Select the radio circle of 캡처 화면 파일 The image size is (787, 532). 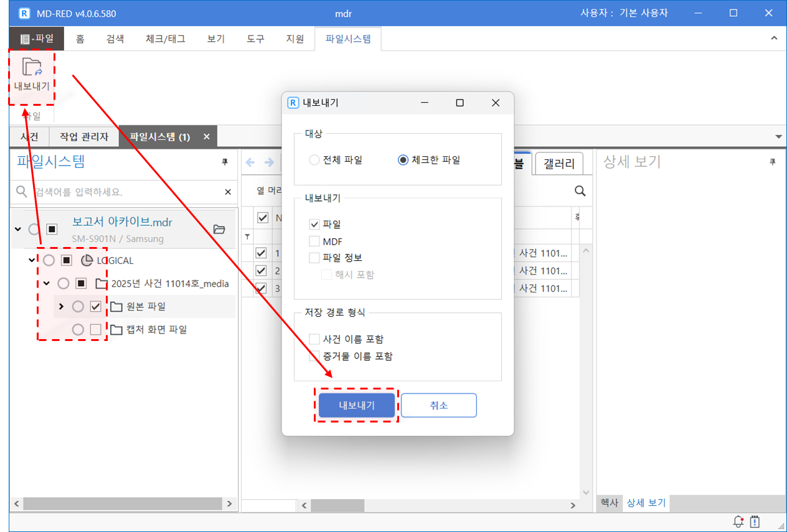[78, 330]
